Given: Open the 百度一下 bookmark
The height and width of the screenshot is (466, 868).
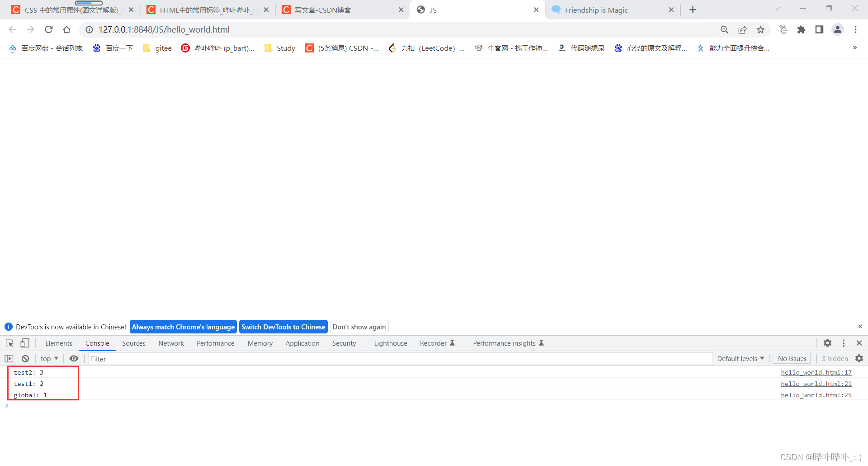Looking at the screenshot, I should click(x=113, y=48).
